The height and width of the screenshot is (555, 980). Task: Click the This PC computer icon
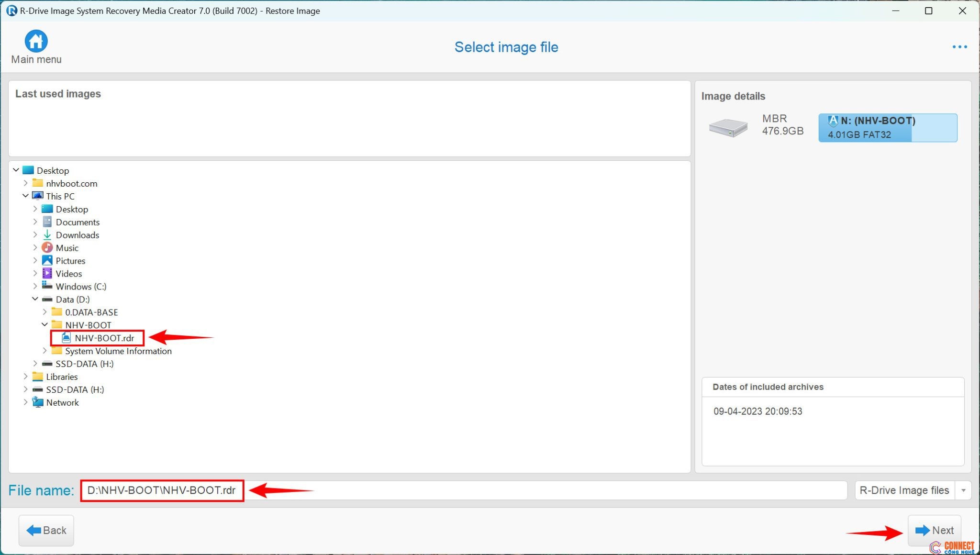click(37, 196)
